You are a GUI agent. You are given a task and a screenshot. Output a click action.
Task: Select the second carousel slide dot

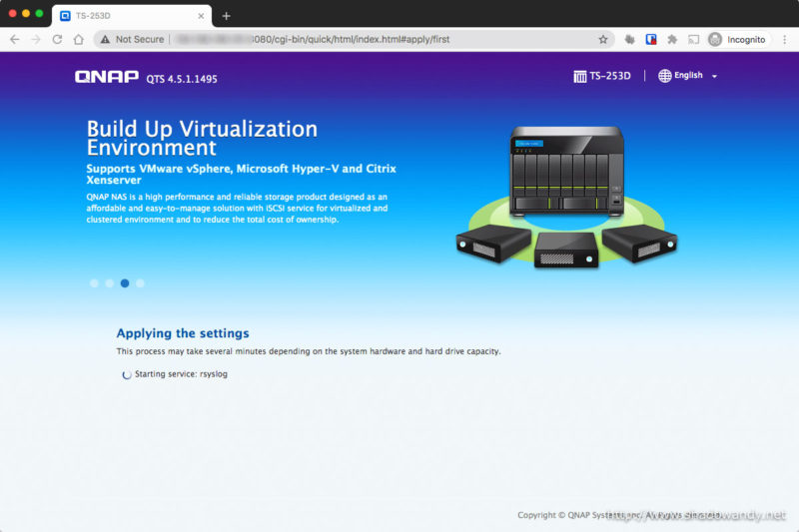pos(109,283)
